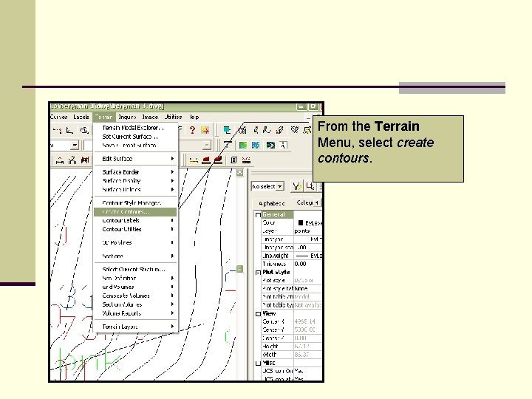Screen dimensions: 532x399
Task: Choose Select Current Stratum
Action: click(x=135, y=270)
